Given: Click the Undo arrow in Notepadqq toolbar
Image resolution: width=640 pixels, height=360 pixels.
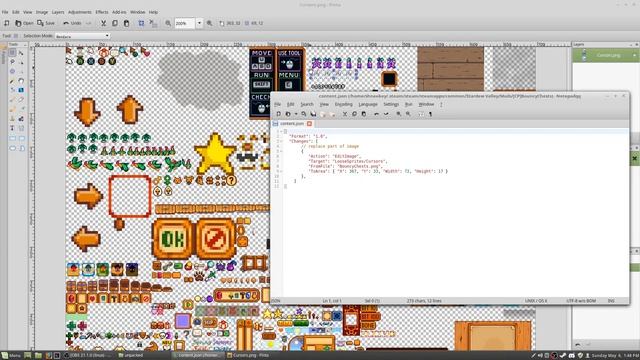Looking at the screenshot, I should 376,114.
